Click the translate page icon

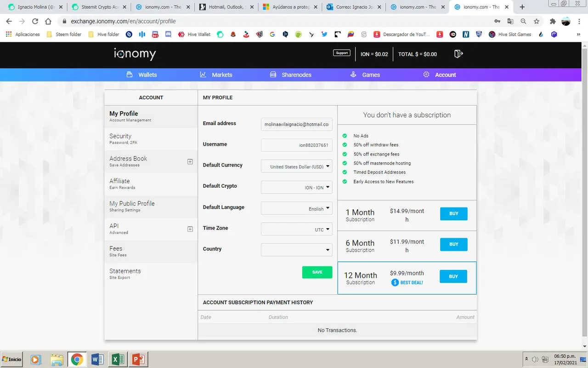click(510, 21)
